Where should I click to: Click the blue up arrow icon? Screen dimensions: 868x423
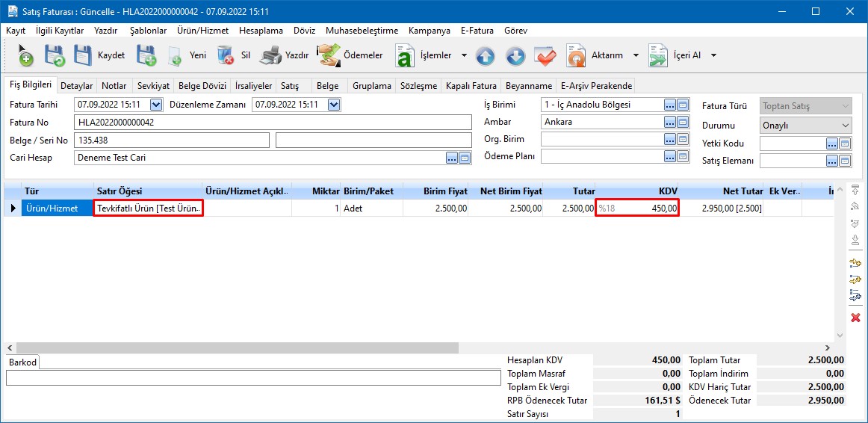pos(486,56)
